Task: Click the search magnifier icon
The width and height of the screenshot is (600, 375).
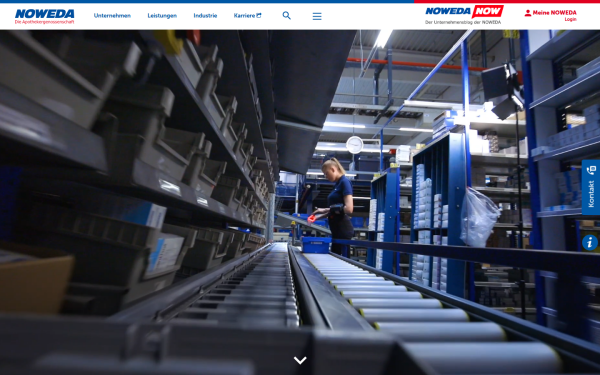Action: (287, 16)
